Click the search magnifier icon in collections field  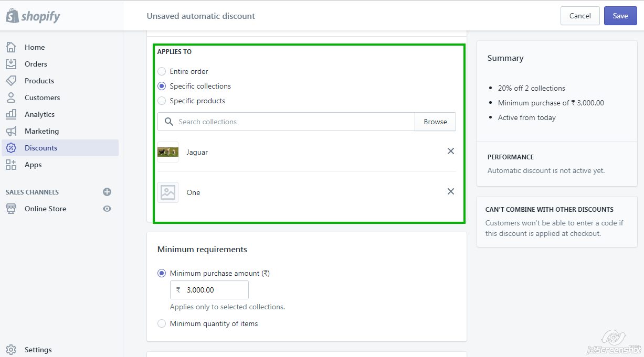pos(169,122)
